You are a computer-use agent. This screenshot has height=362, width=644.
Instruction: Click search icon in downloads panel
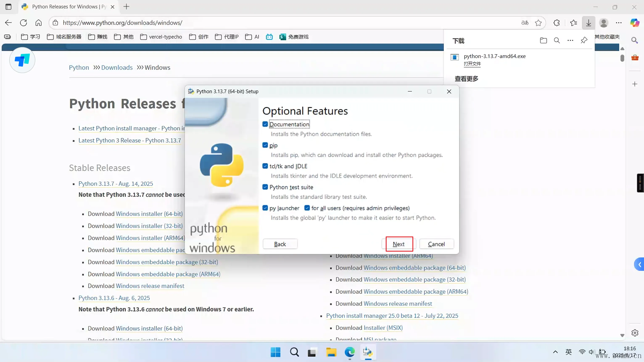click(x=557, y=41)
